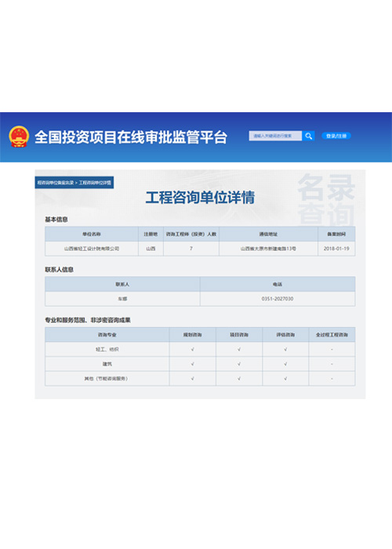Click the 规划咨询 column header
This screenshot has height=549, width=392.
[193, 335]
